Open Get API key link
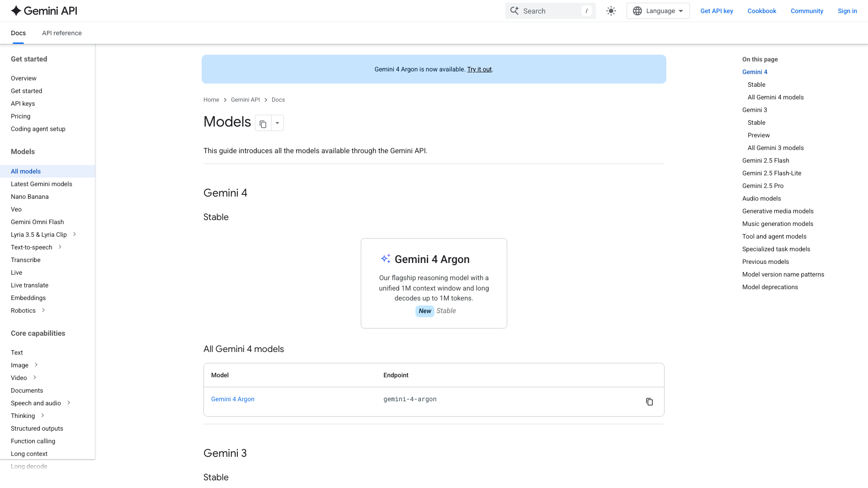 (717, 11)
